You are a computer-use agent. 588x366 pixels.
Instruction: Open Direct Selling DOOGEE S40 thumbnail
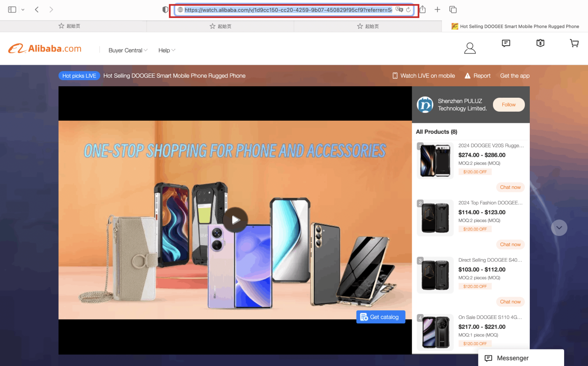click(x=435, y=275)
